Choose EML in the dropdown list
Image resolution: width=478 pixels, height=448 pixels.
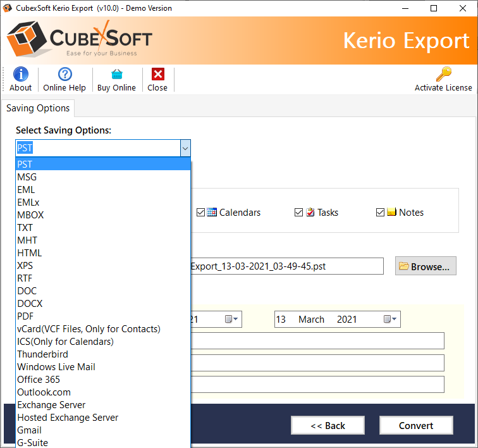coord(103,190)
